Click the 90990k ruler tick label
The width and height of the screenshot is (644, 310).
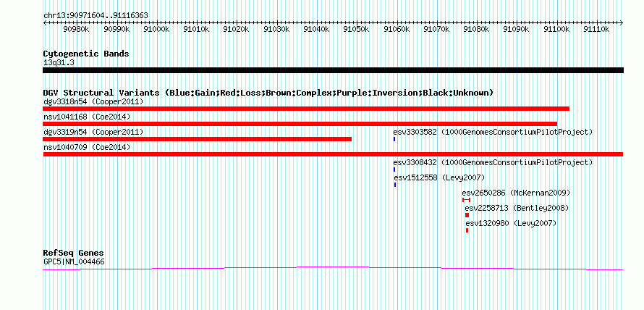(x=116, y=30)
